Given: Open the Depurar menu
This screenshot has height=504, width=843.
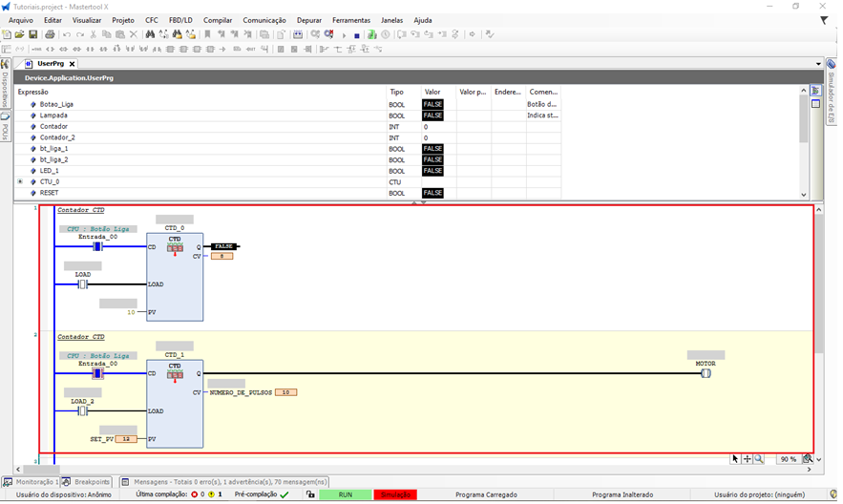Looking at the screenshot, I should (x=308, y=20).
